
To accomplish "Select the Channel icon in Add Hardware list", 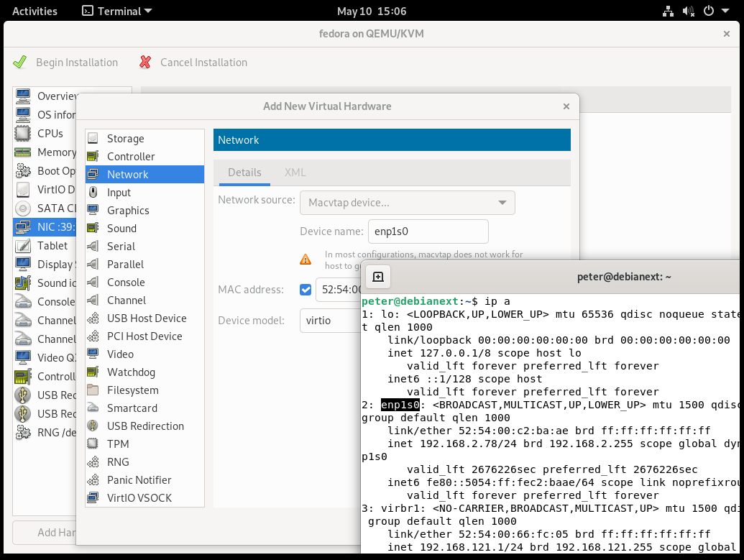I will point(93,300).
